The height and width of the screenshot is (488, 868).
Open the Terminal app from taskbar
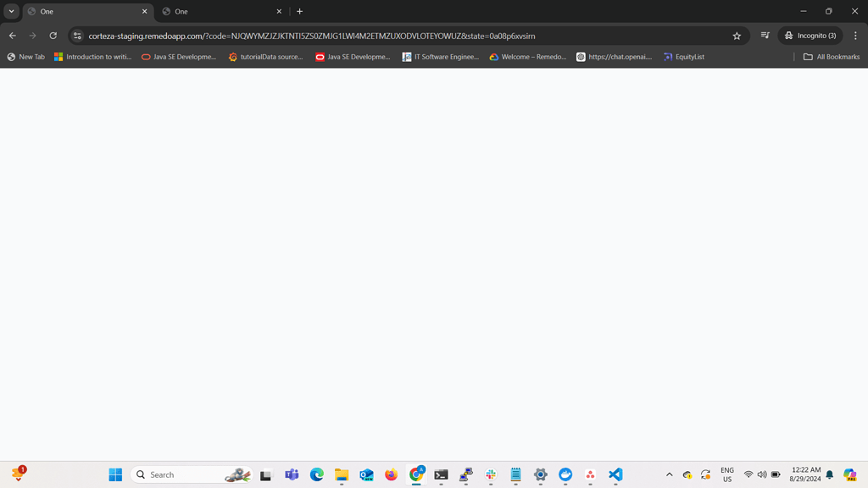pyautogui.click(x=441, y=474)
